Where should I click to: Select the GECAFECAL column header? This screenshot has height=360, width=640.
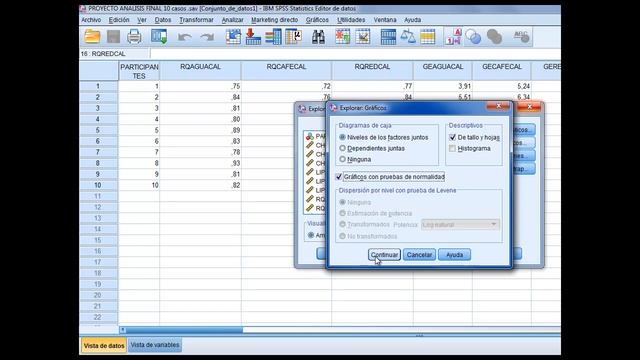point(502,71)
